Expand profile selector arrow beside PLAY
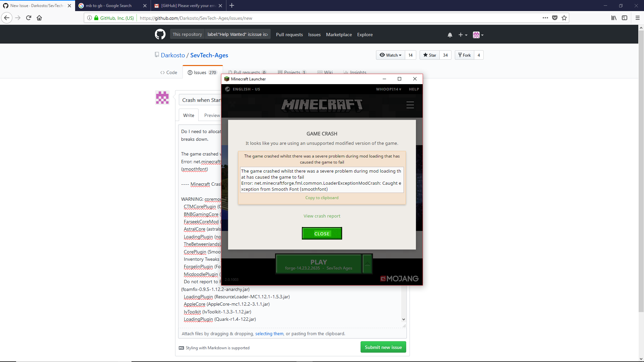 (368, 264)
